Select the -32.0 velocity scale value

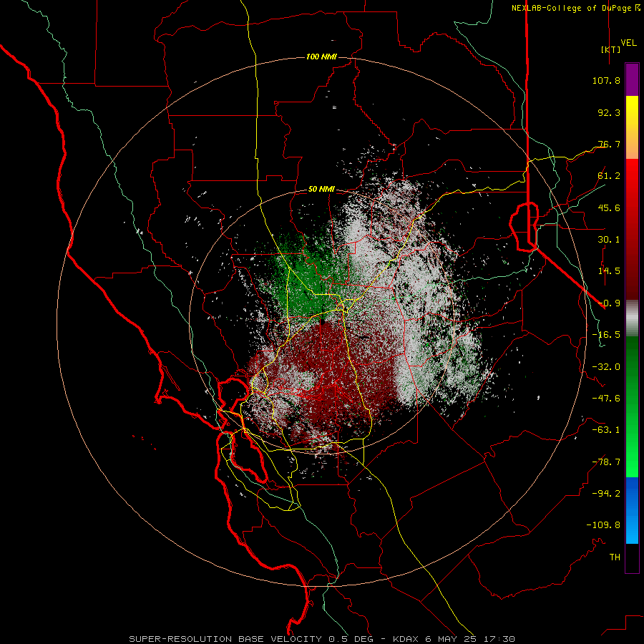[606, 367]
